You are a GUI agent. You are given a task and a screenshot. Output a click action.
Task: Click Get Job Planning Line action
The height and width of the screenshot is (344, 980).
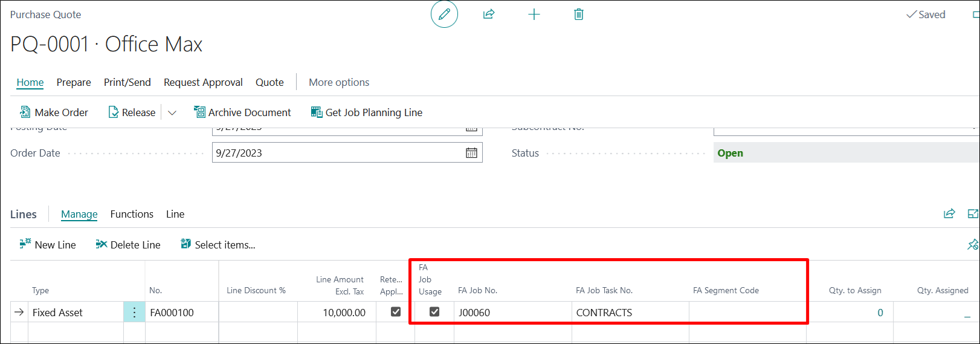point(367,112)
